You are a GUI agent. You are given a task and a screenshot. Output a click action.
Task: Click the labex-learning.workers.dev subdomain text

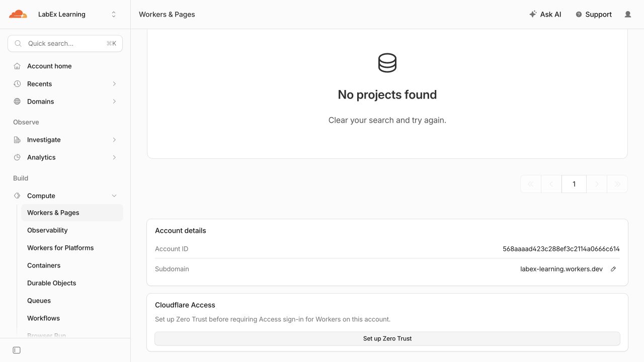(x=561, y=269)
